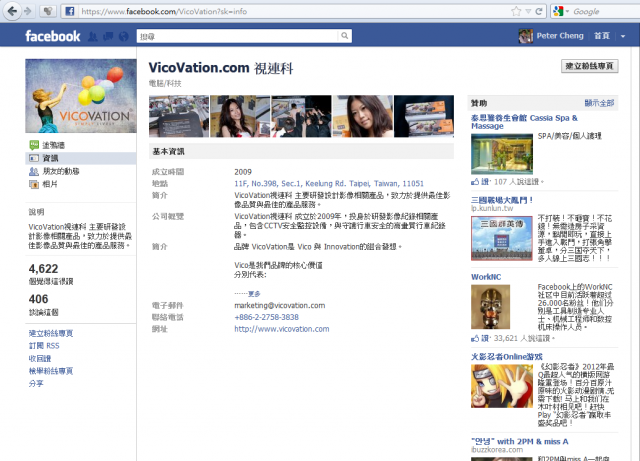Image resolution: width=640 pixels, height=461 pixels.
Task: Select the 資訊 info tab
Action: point(80,158)
